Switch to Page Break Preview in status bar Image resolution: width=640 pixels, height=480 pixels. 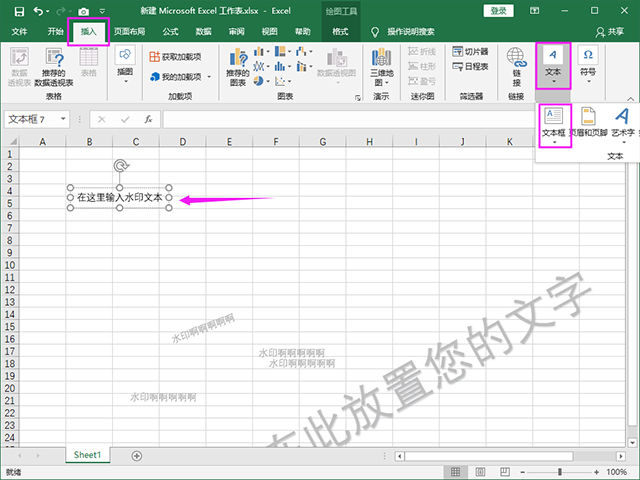[x=504, y=472]
